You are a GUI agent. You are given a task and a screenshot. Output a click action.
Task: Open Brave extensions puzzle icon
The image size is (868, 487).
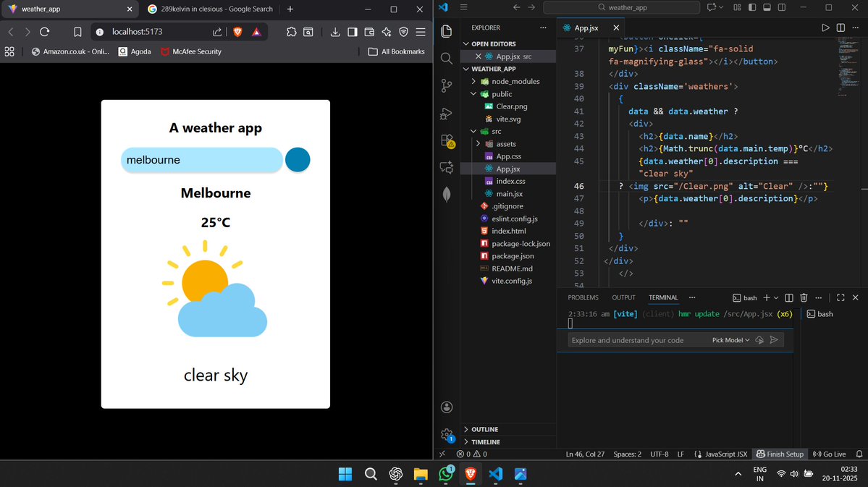point(291,32)
